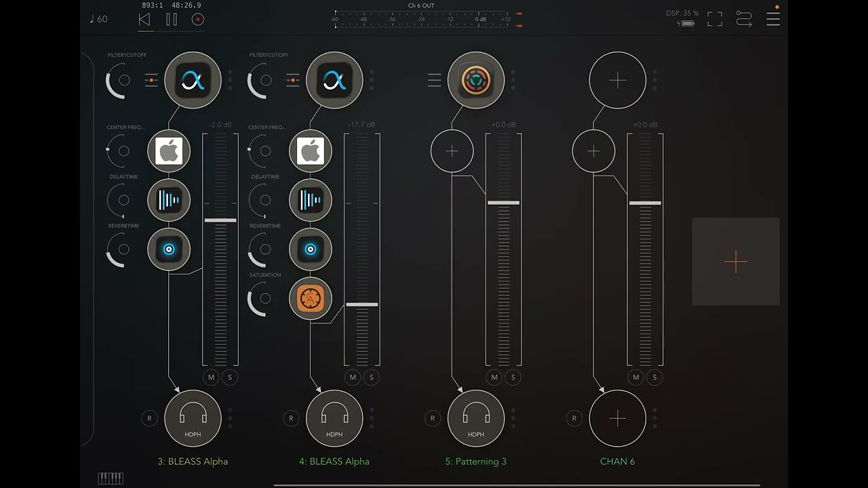Open headphone output of channel 3

coord(193,419)
